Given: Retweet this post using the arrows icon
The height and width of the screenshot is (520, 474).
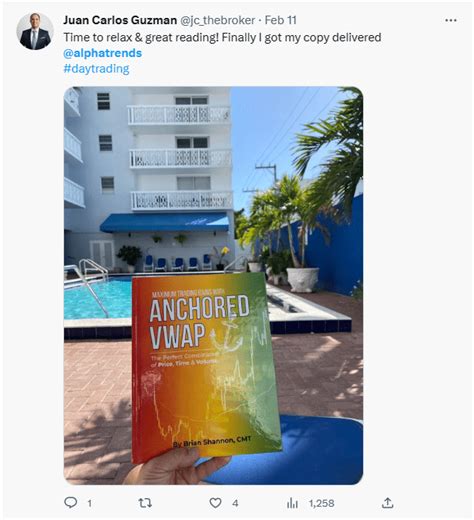Looking at the screenshot, I should (145, 502).
